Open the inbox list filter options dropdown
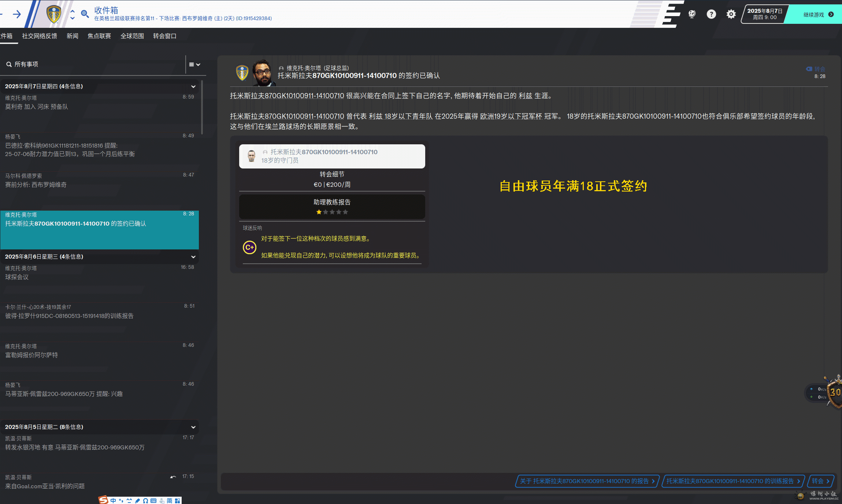Viewport: 842px width, 504px height. (194, 64)
